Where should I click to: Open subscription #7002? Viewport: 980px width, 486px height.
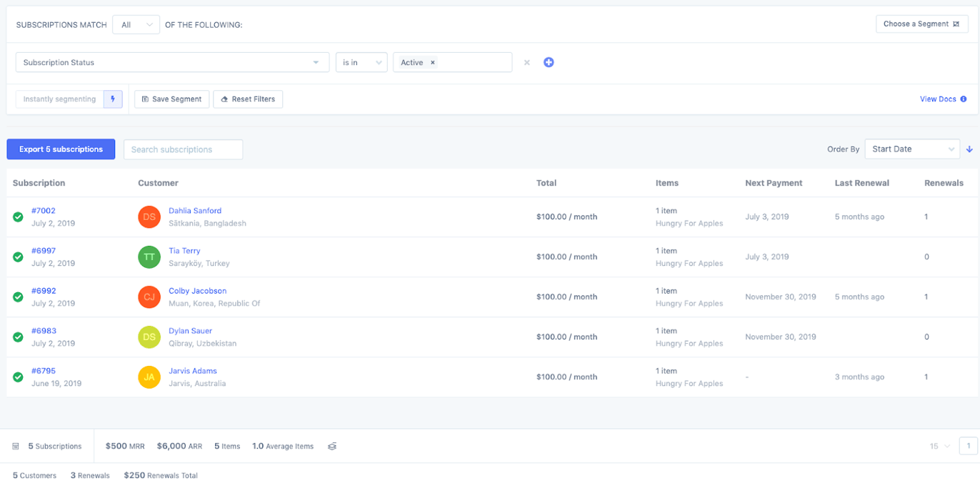click(x=44, y=210)
